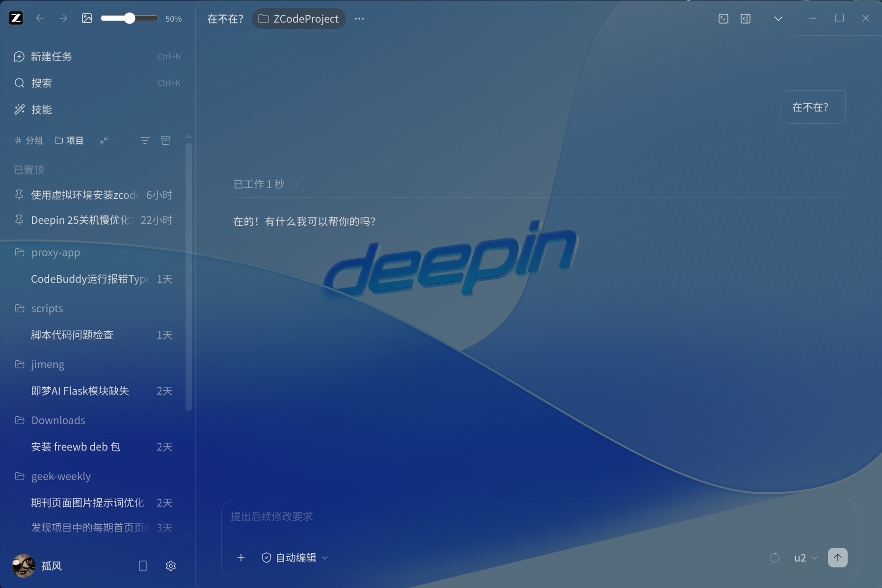Image resolution: width=882 pixels, height=588 pixels.
Task: Open the filter list icon
Action: point(145,140)
